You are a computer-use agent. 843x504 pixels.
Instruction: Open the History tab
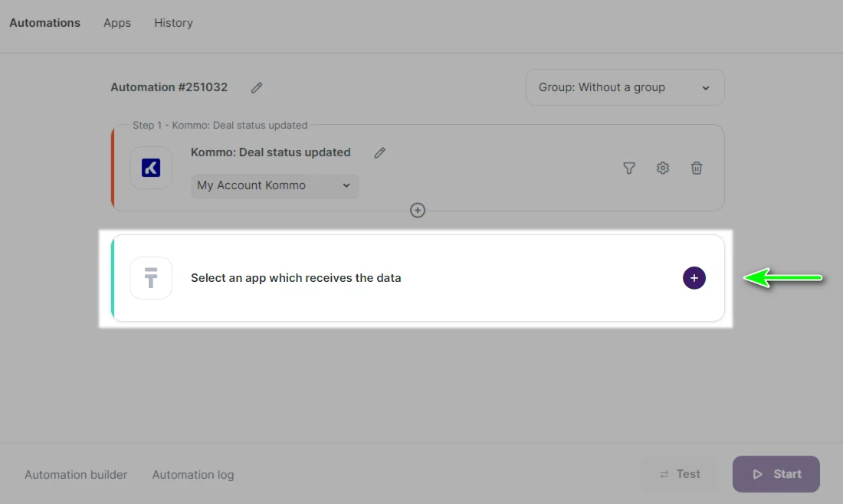tap(172, 22)
